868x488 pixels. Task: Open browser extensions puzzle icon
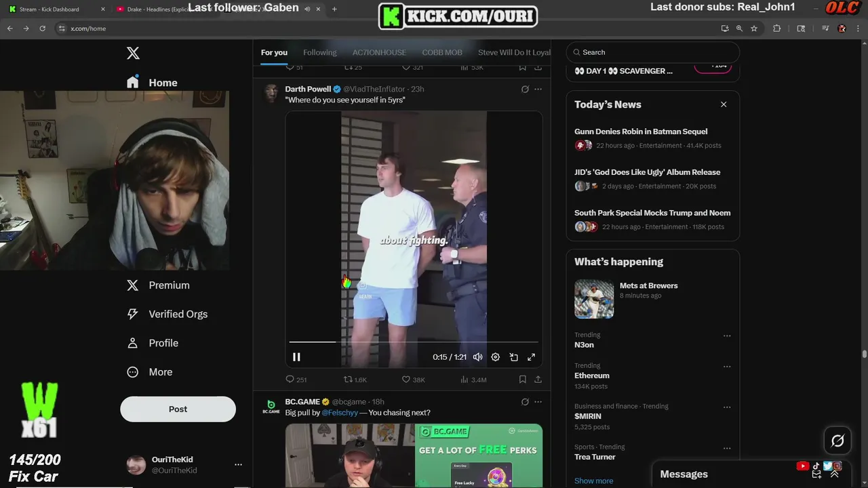tap(776, 28)
